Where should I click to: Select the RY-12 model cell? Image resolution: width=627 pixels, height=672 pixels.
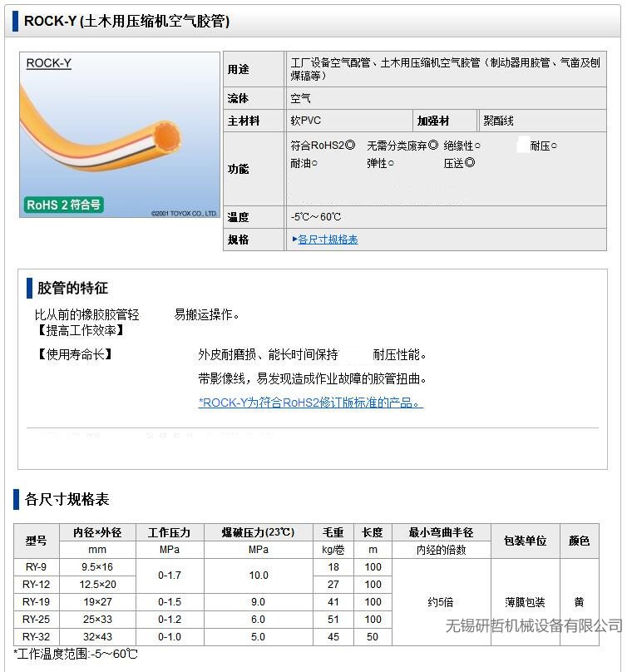pos(36,585)
